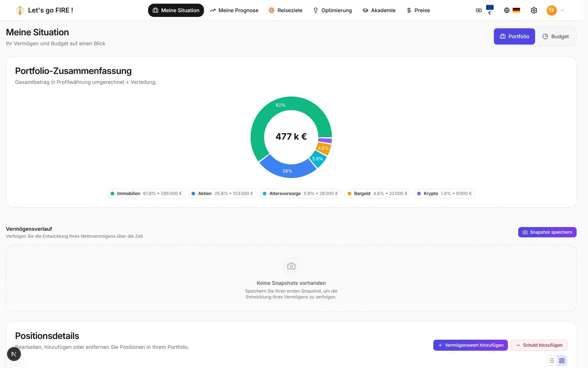Click the purple Krypto donut segment
The width and height of the screenshot is (588, 368).
[x=325, y=141]
